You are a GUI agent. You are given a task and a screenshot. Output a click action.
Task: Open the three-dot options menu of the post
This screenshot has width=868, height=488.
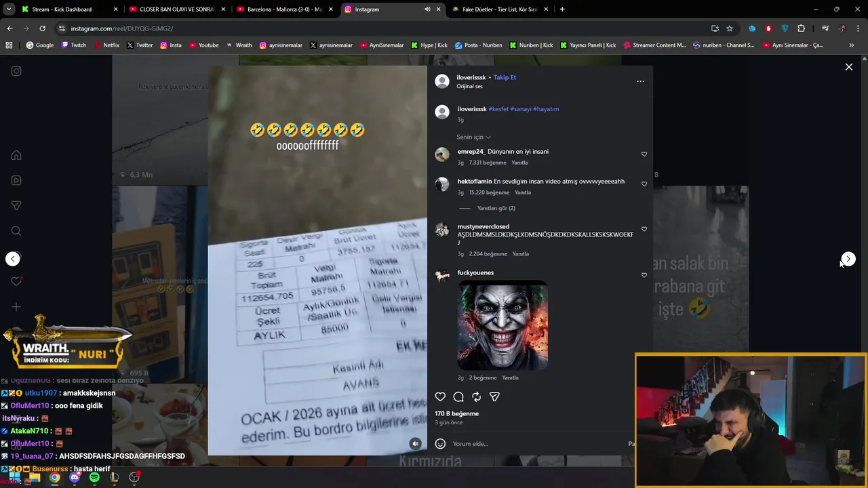point(640,81)
